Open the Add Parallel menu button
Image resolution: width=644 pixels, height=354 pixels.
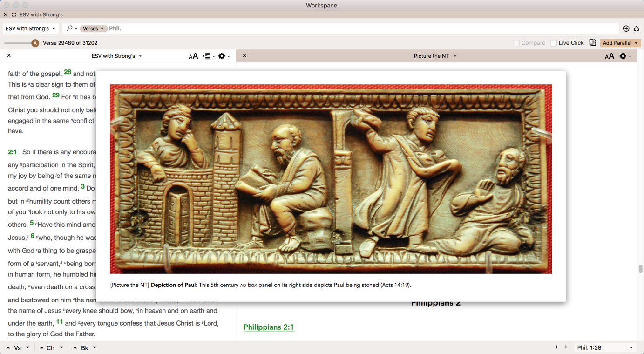tap(620, 43)
